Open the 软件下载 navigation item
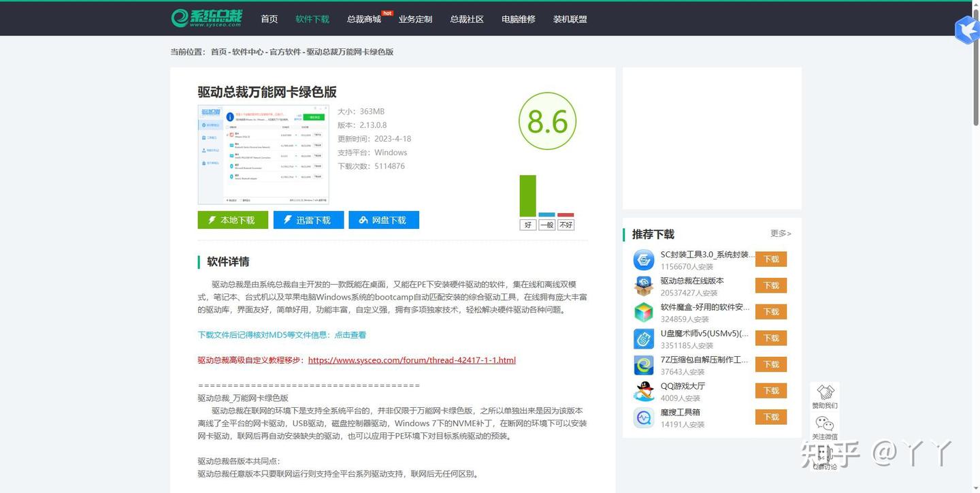 point(312,19)
